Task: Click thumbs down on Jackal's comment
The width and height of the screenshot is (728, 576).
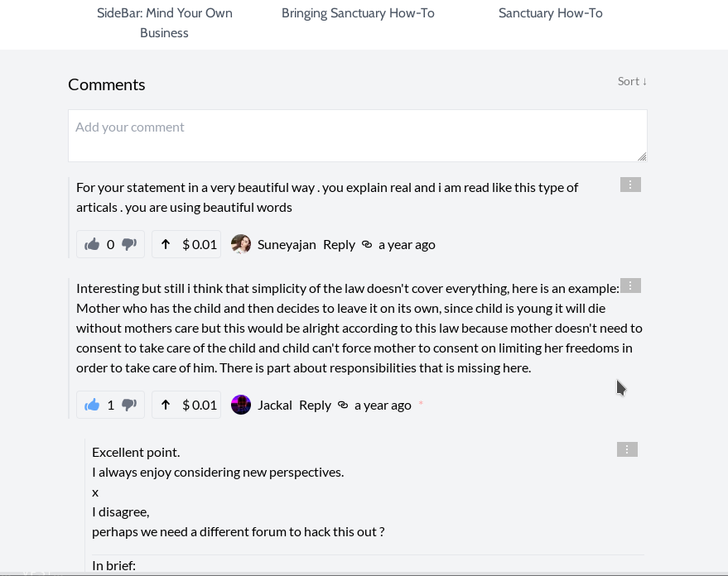Action: 129,405
